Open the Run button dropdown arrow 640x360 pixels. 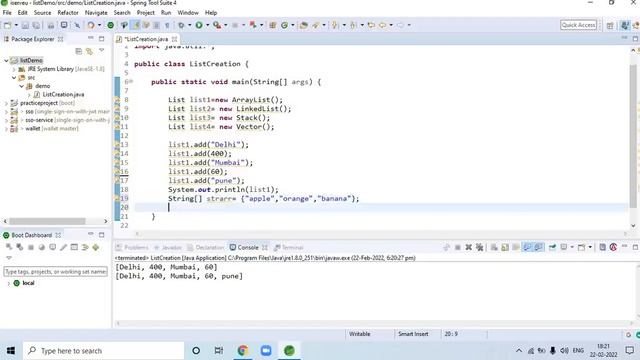[x=207, y=25]
